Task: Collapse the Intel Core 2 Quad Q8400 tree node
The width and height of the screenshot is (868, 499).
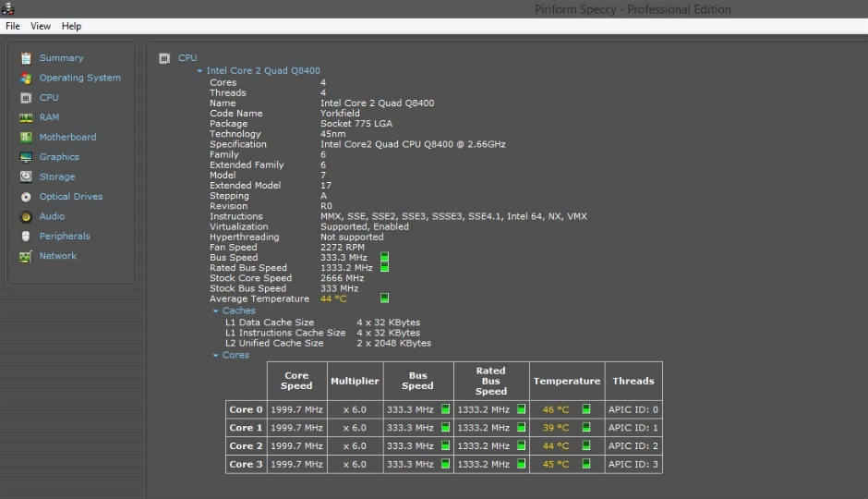Action: pyautogui.click(x=199, y=71)
